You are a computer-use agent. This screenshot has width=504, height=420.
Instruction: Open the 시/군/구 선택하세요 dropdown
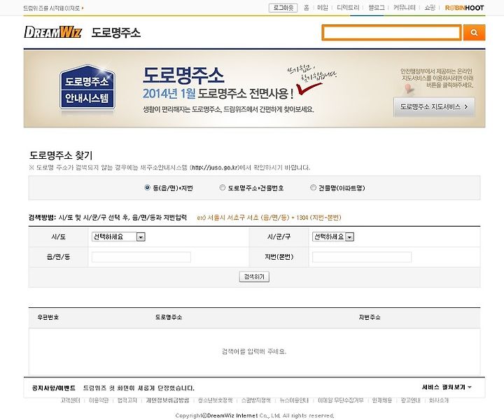(333, 237)
